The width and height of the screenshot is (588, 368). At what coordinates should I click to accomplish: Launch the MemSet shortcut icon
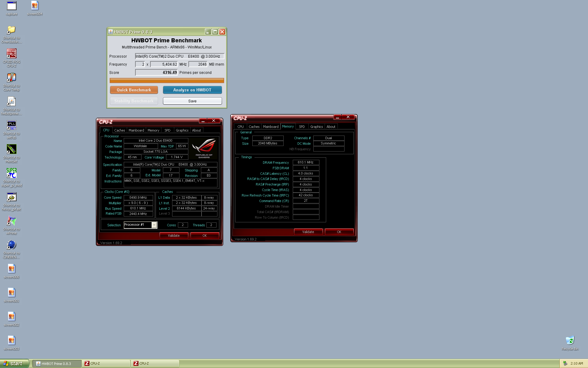12,154
